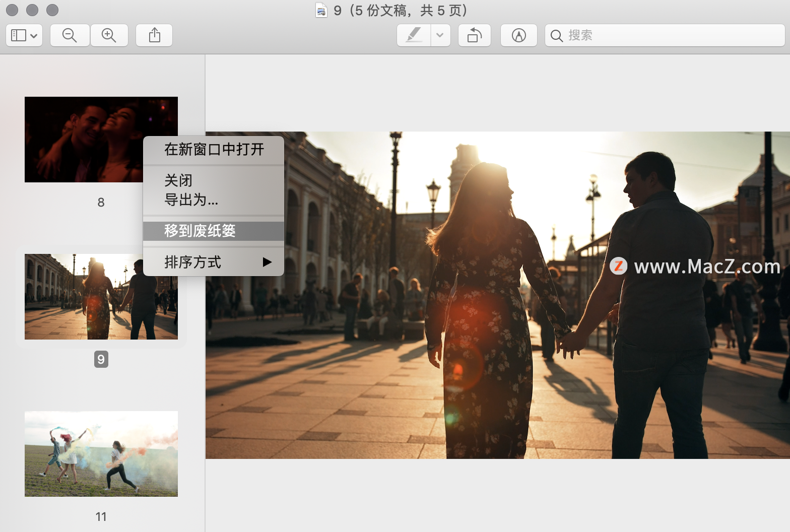Click the label 11 under the thumbnail

point(101,517)
